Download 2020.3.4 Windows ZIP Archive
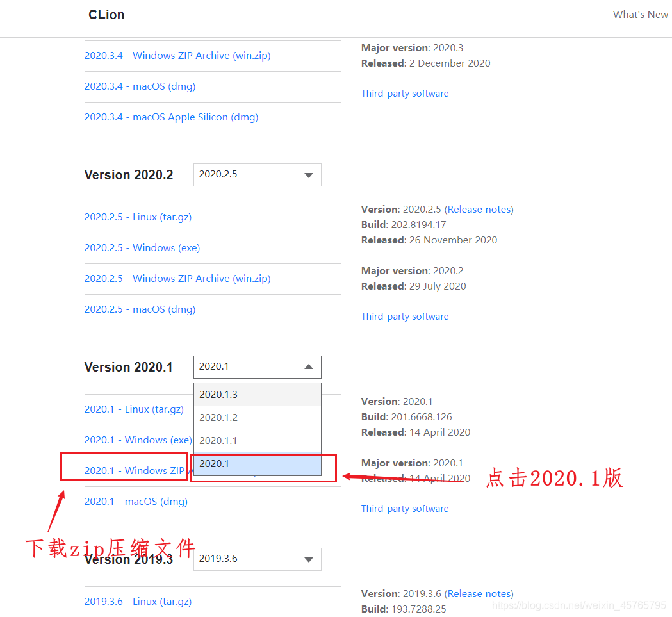Screen dimensions: 672x617 coord(177,56)
